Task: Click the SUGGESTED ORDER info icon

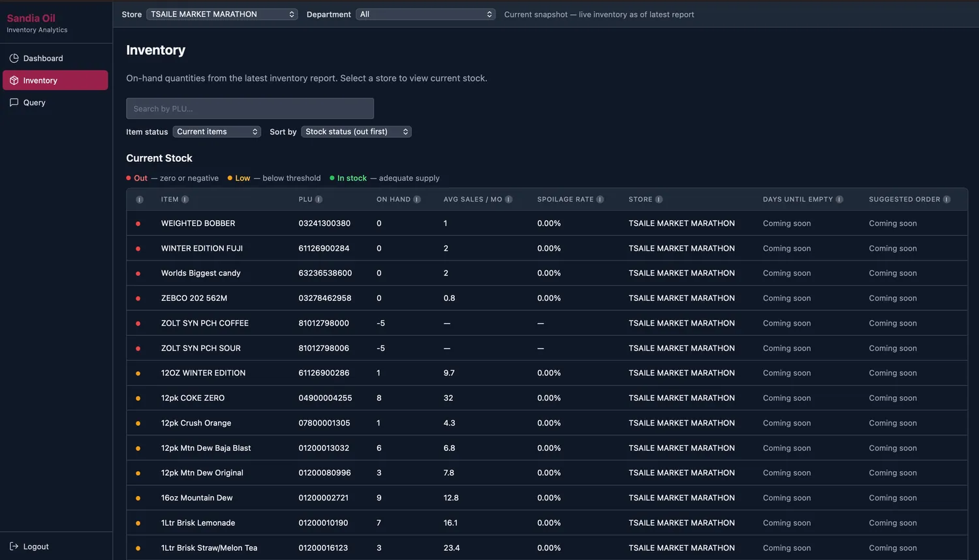Action: pos(946,200)
